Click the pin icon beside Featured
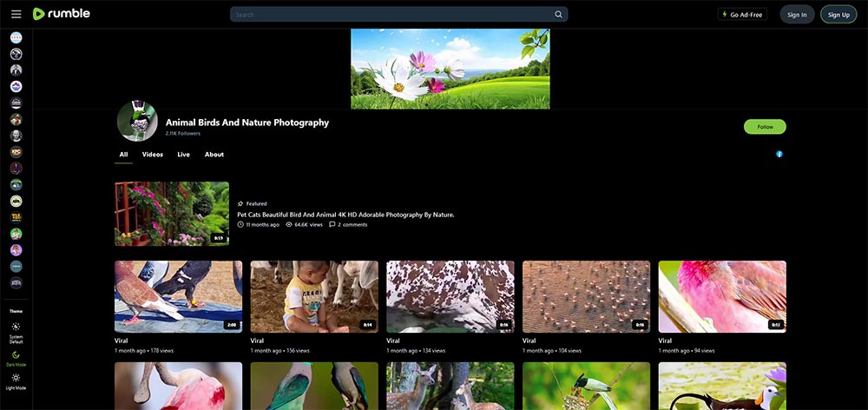The height and width of the screenshot is (410, 868). tap(240, 204)
